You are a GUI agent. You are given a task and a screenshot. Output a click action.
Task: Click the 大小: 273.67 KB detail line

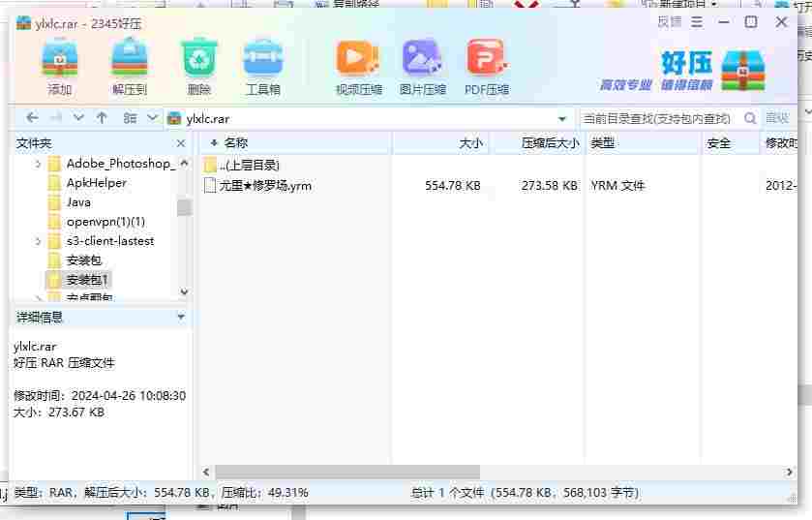click(59, 413)
